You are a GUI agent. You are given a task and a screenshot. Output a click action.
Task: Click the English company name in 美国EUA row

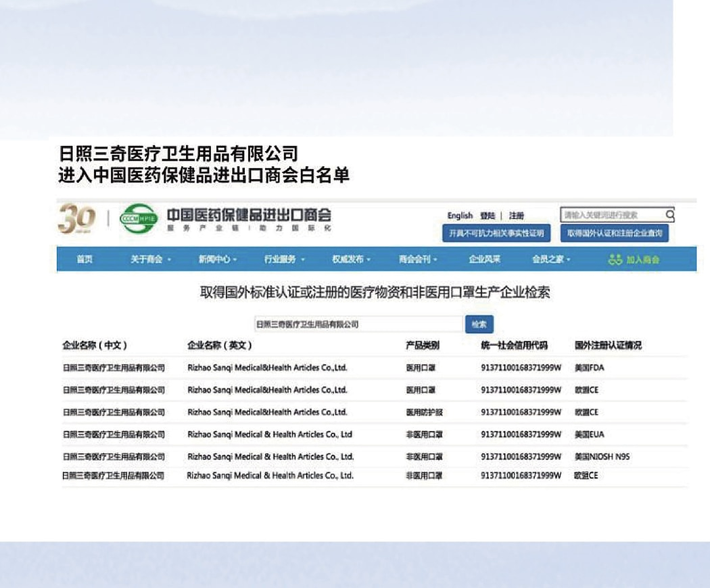[270, 434]
